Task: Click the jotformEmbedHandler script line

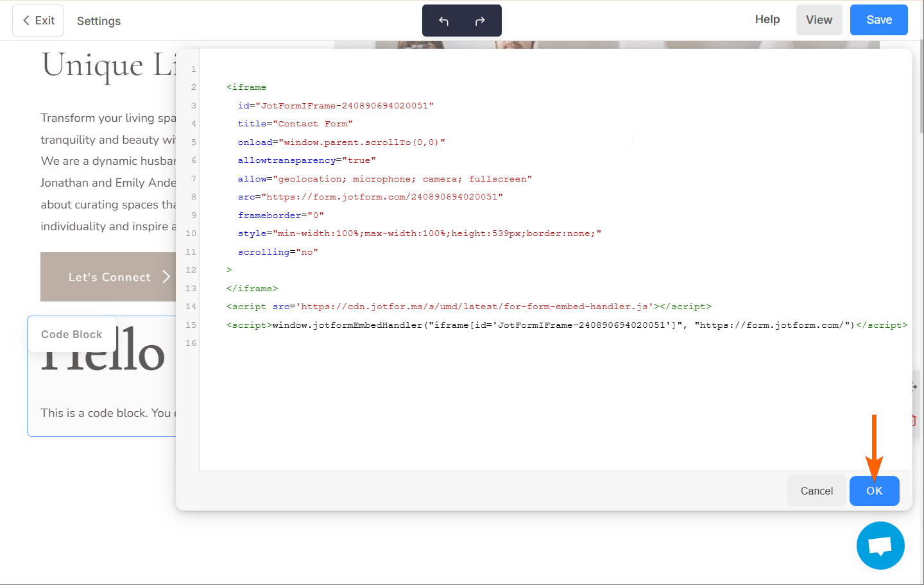Action: click(x=567, y=325)
